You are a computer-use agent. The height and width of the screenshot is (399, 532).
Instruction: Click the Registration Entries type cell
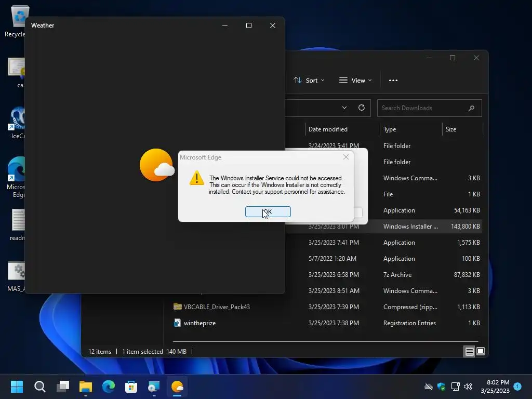coord(409,323)
